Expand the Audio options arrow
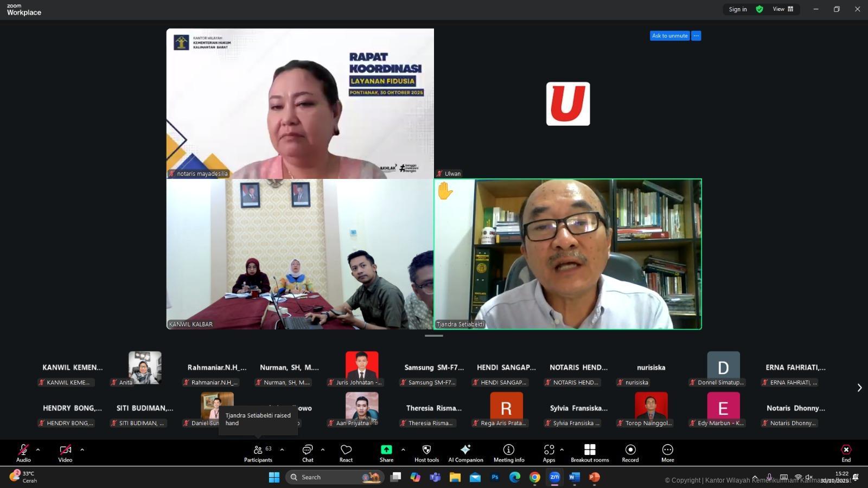Screen dimensions: 868x488 [38, 450]
